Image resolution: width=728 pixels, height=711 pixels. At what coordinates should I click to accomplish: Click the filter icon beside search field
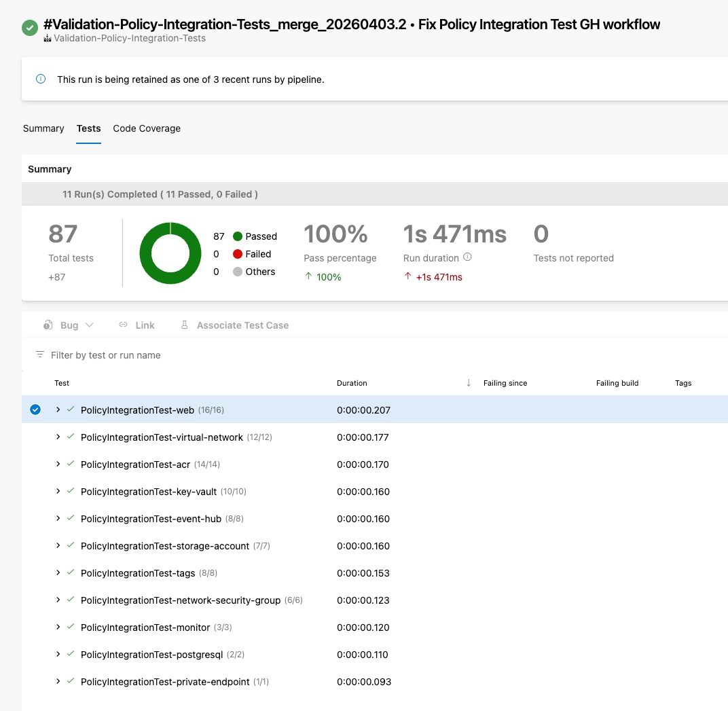coord(40,355)
